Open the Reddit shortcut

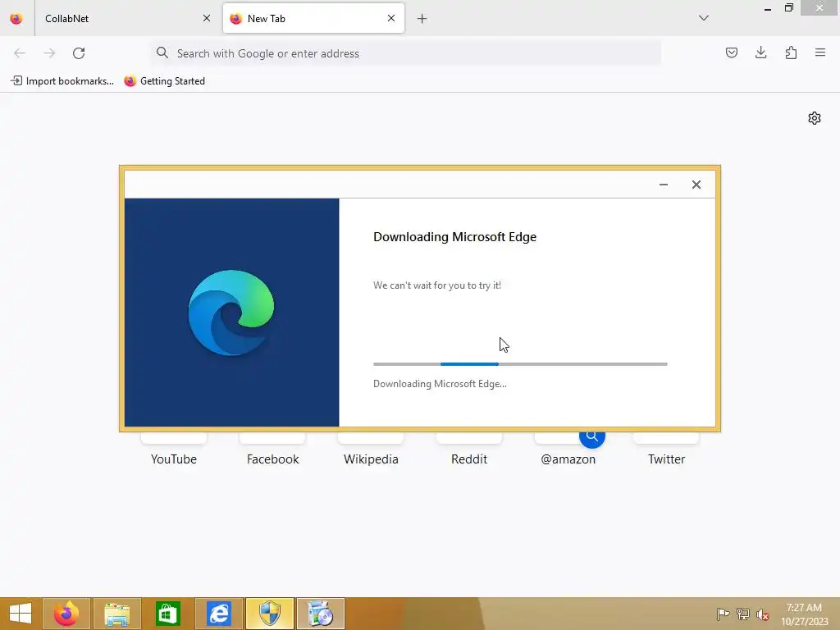[x=469, y=449]
